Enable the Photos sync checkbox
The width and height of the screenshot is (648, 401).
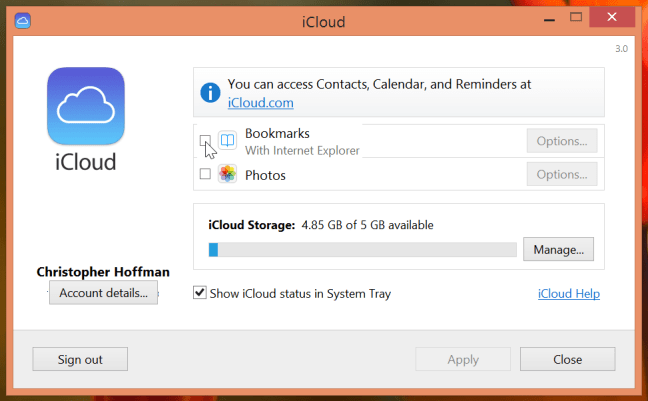click(205, 175)
